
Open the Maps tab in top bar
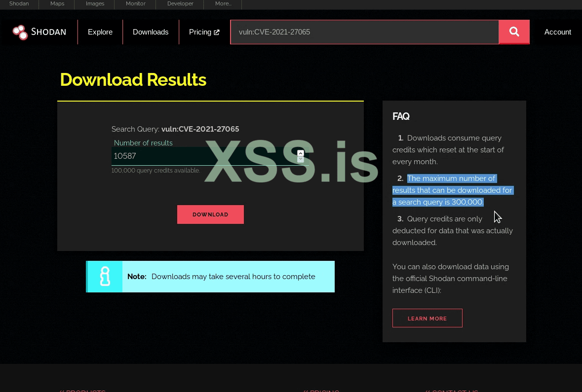click(57, 4)
